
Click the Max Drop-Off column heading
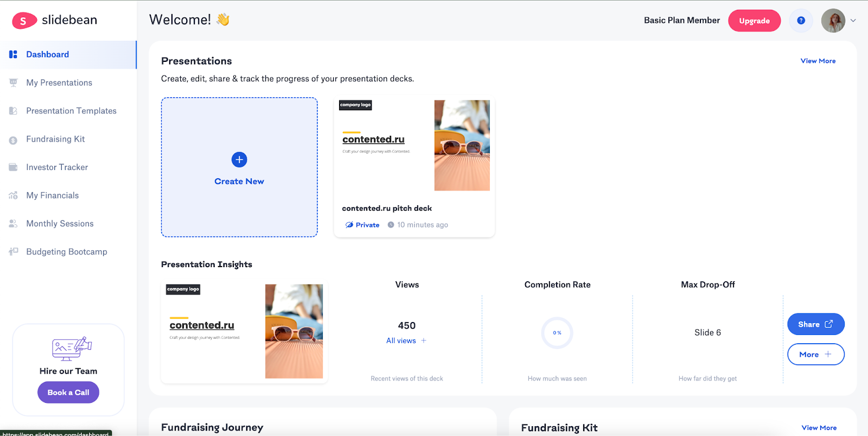[x=708, y=285]
